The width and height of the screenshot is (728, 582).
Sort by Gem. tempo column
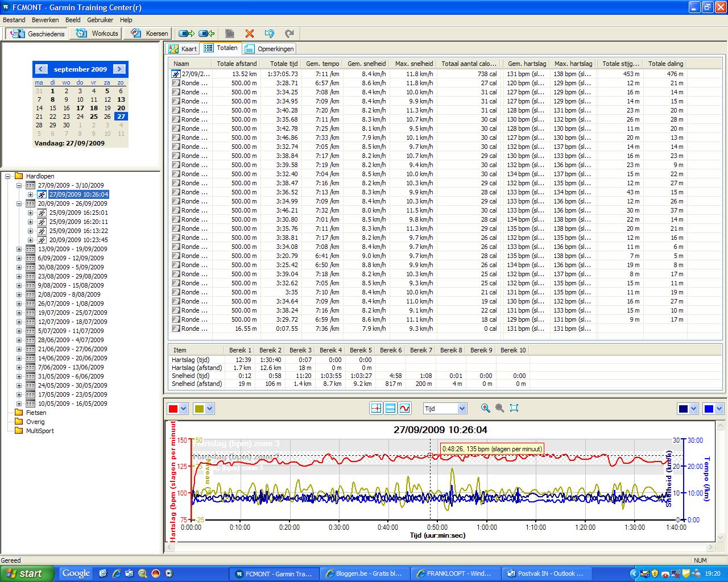[322, 64]
